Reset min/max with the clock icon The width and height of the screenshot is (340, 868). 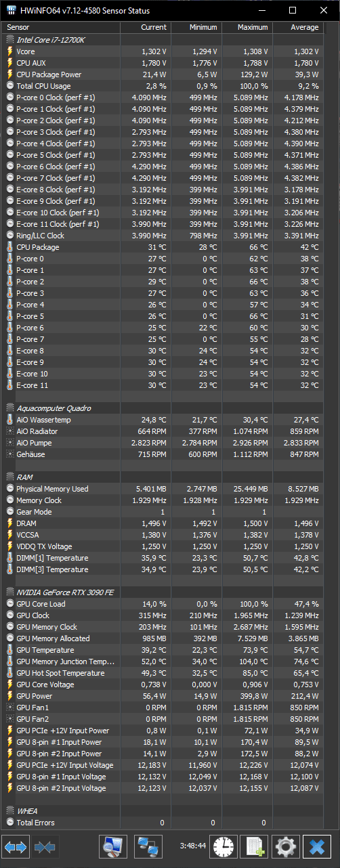tap(224, 846)
